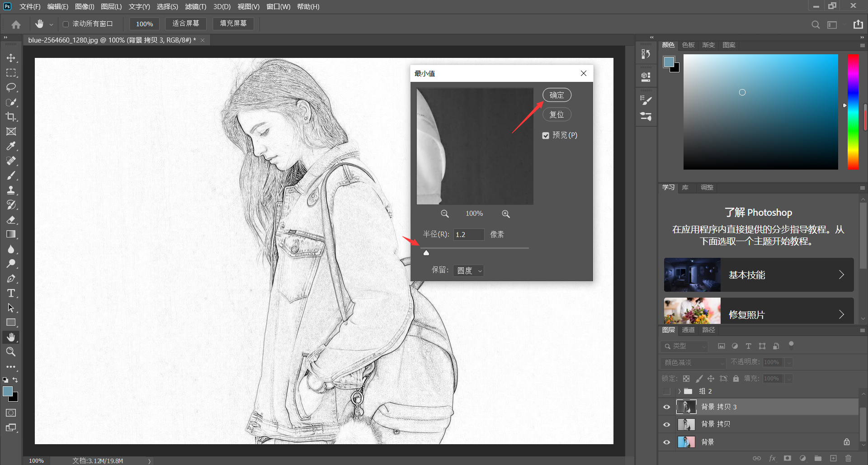Open the 滤镜(T) menu

click(x=195, y=7)
